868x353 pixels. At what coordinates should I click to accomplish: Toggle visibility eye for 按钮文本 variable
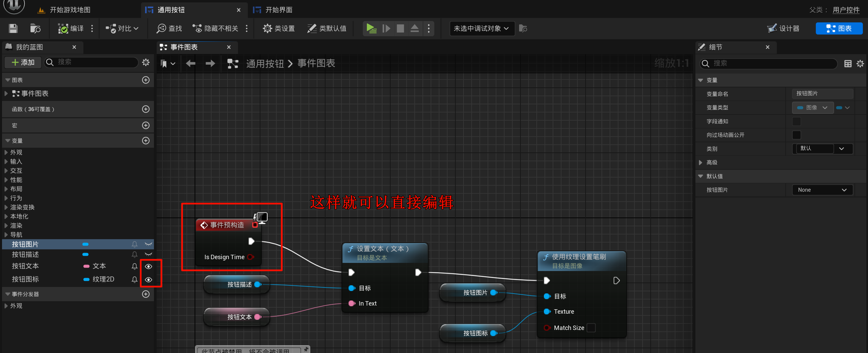pyautogui.click(x=149, y=267)
